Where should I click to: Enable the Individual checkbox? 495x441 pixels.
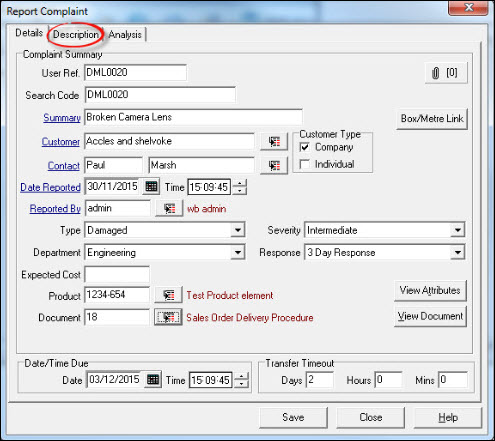pyautogui.click(x=305, y=164)
